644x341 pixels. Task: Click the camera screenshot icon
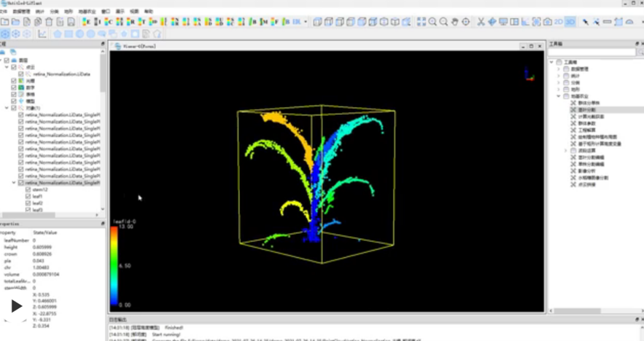pos(548,22)
